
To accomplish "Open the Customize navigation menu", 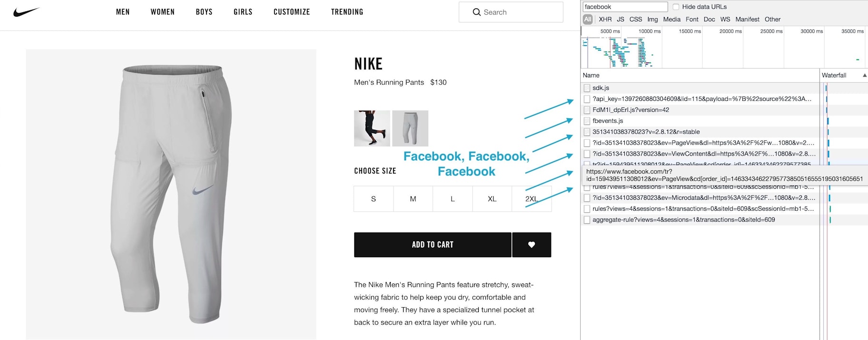I will (292, 12).
